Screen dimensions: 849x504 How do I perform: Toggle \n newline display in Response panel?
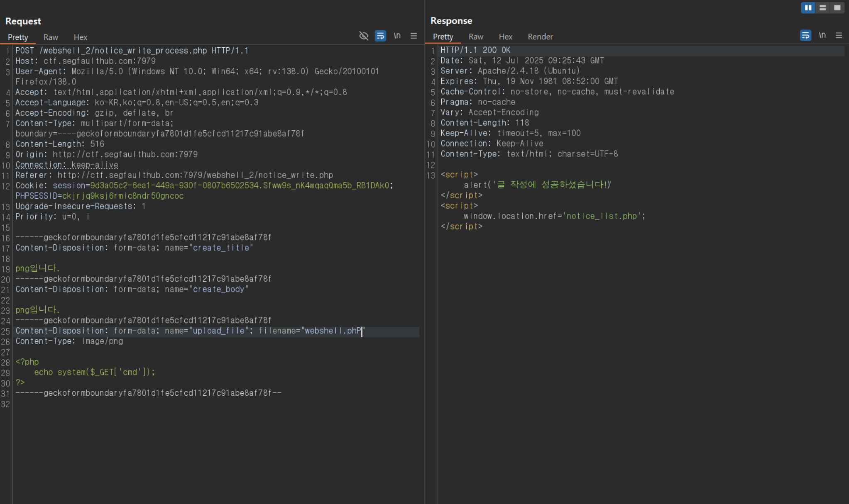coord(822,36)
